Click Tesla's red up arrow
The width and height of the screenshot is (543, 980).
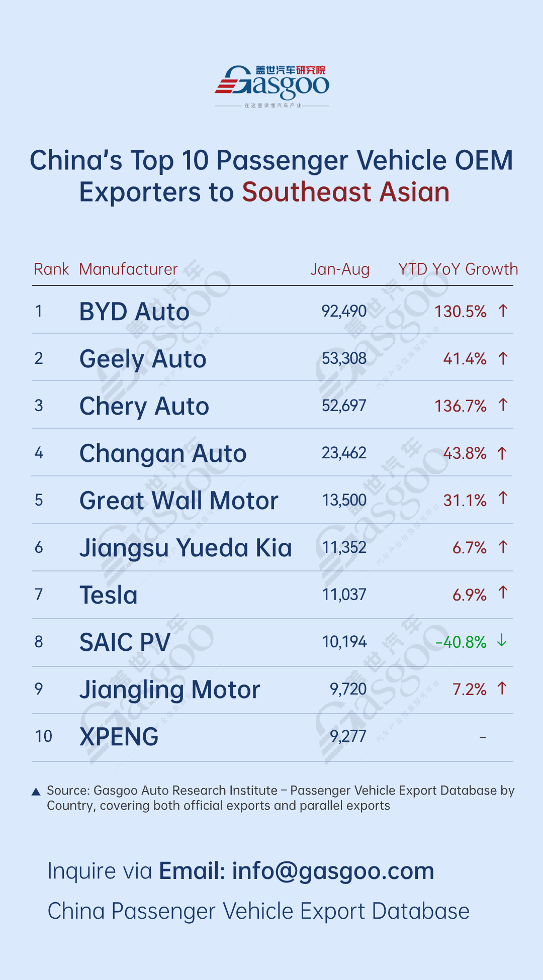point(503,593)
